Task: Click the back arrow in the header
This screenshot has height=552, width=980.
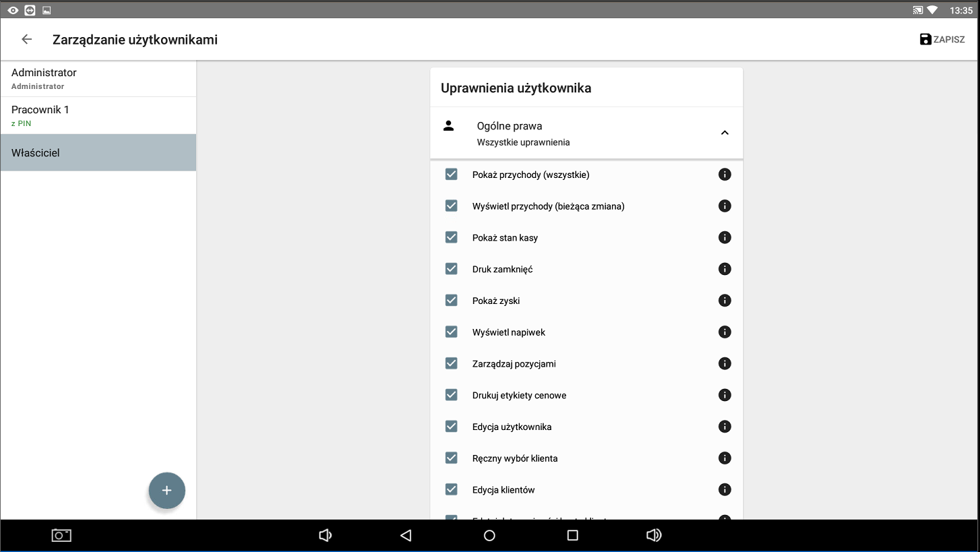Action: (x=27, y=40)
